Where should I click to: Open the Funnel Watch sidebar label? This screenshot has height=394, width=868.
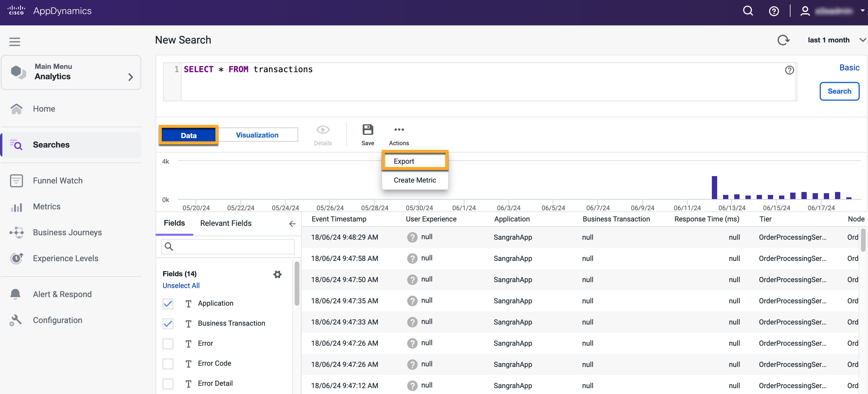pos(58,181)
